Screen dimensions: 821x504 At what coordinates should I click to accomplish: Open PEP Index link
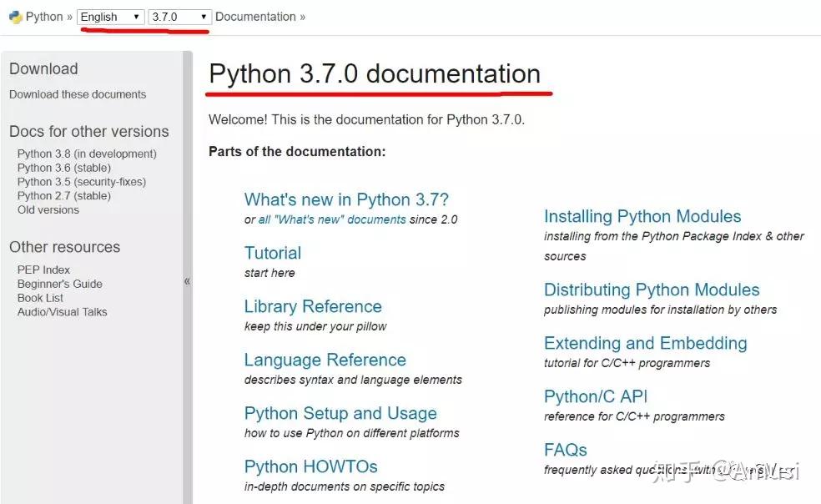coord(43,270)
